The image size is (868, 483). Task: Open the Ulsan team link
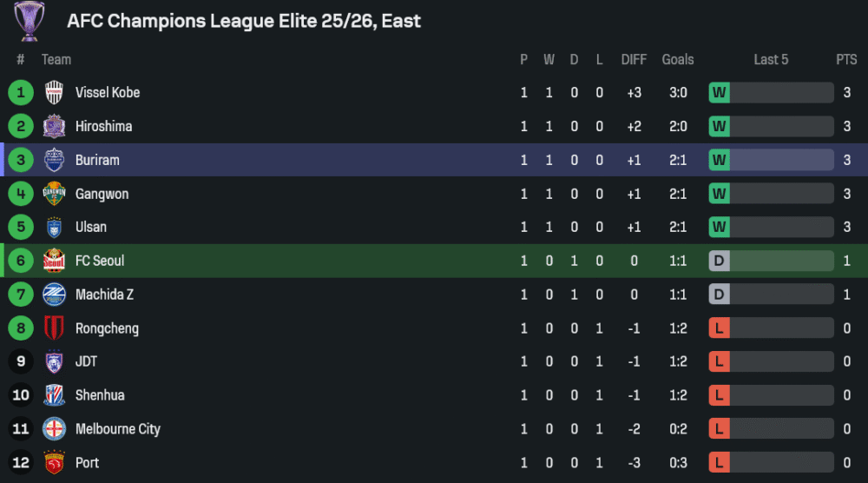coord(91,227)
